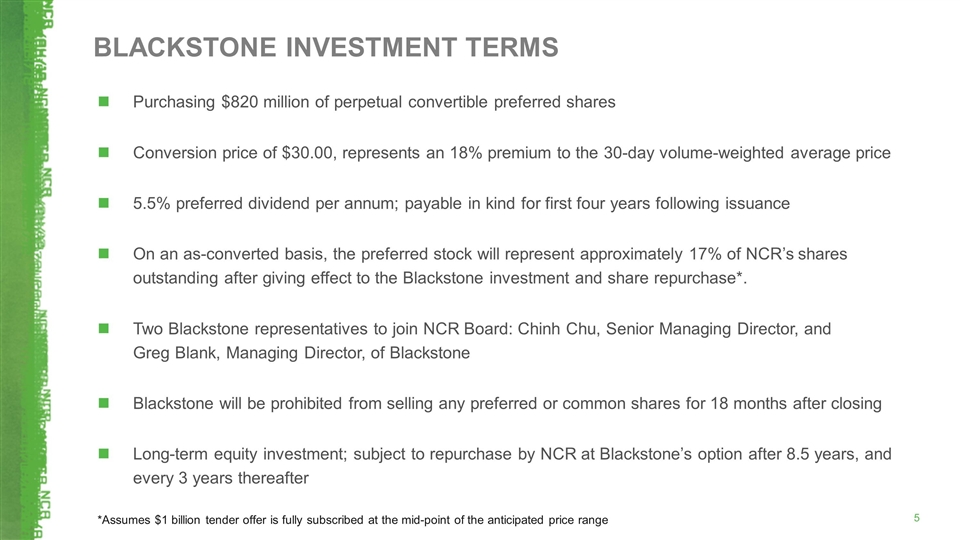Click the line continuing with Blackstone investment and share repurchase
Screen dimensions: 960x540
pyautogui.click(x=440, y=278)
